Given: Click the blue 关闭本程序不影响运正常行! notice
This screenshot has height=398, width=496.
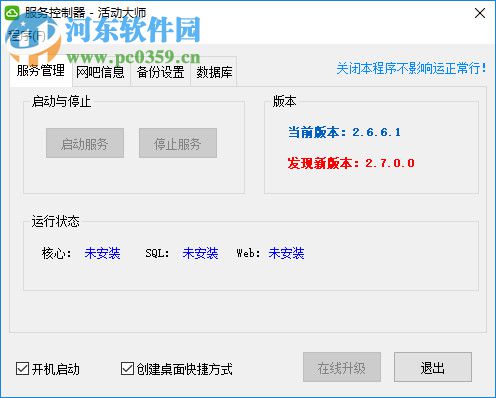Looking at the screenshot, I should tap(411, 69).
